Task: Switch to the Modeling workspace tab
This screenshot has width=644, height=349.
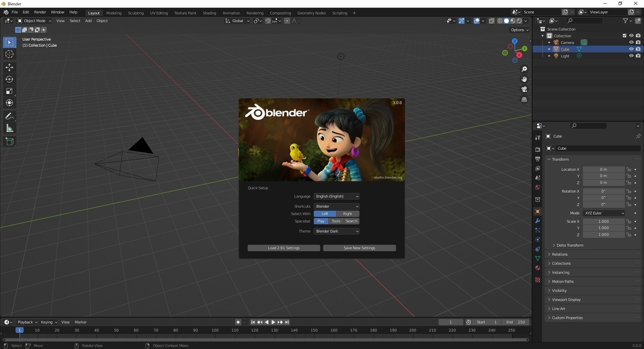Action: point(114,13)
